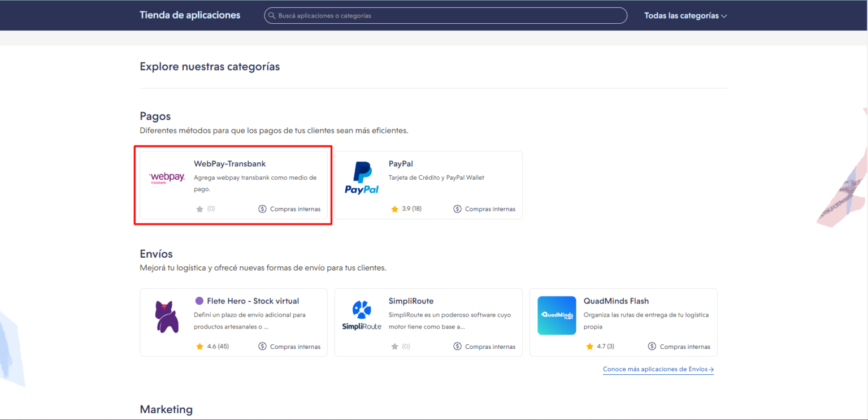Open Conoce más aplicaciones de Envíos
Screen dimensions: 868x420
(658, 369)
